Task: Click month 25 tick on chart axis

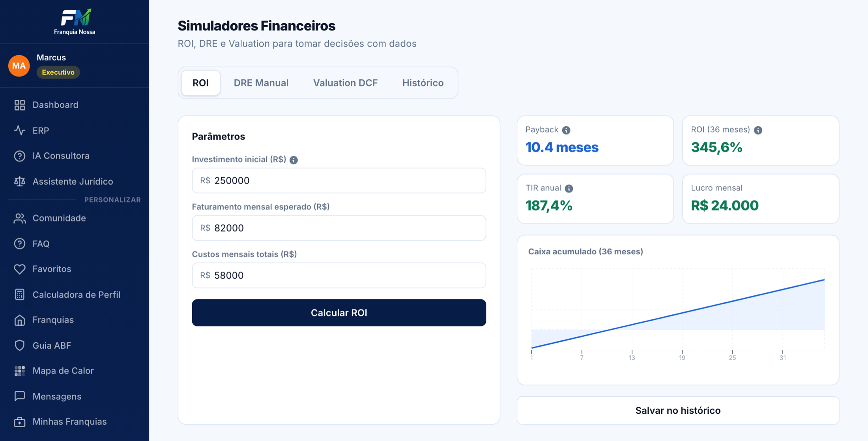Action: 732,358
